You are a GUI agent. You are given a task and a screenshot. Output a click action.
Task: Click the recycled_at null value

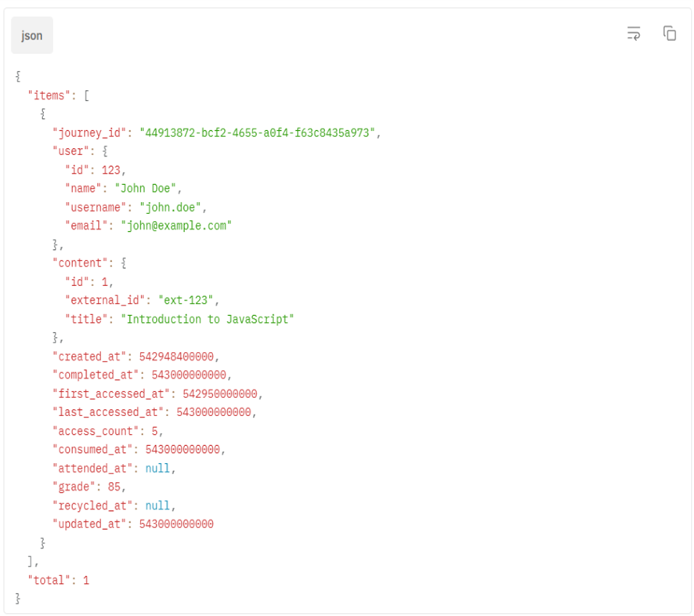pos(157,505)
